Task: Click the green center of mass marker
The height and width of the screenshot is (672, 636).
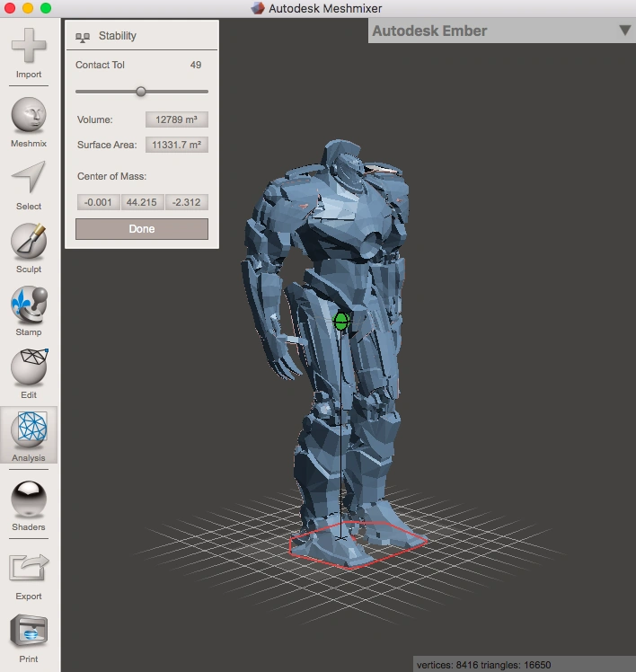Action: click(341, 321)
